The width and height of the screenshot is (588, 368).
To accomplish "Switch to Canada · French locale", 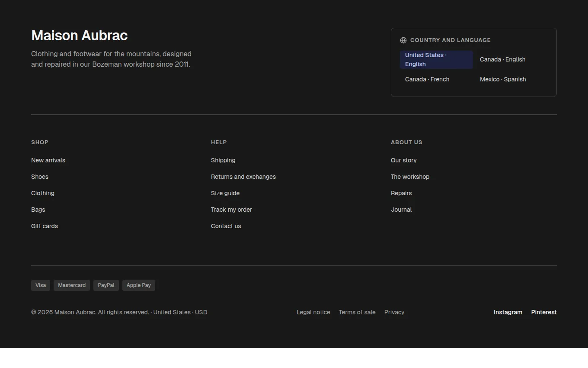I will pyautogui.click(x=427, y=80).
